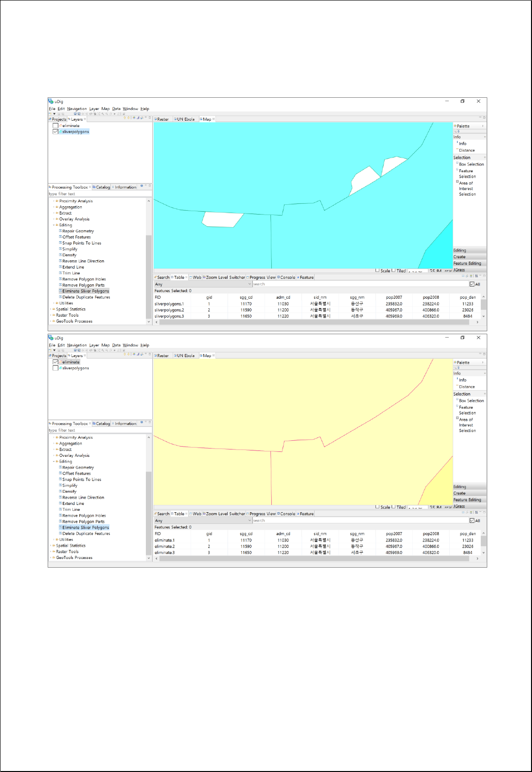Expand Proximity Analysis folder in cyan-map window
532x772 pixels.
point(54,201)
